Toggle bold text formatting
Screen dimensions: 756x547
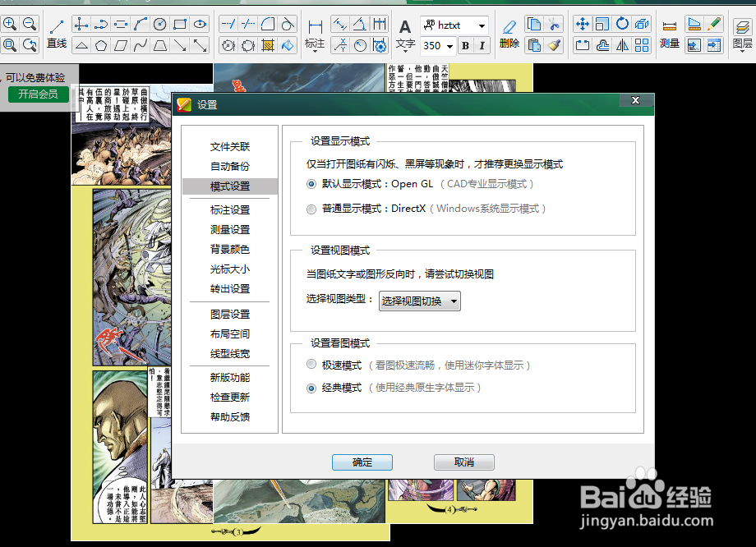465,46
